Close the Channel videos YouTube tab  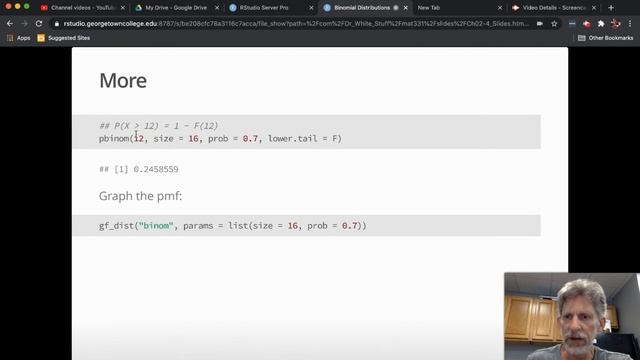pos(123,8)
